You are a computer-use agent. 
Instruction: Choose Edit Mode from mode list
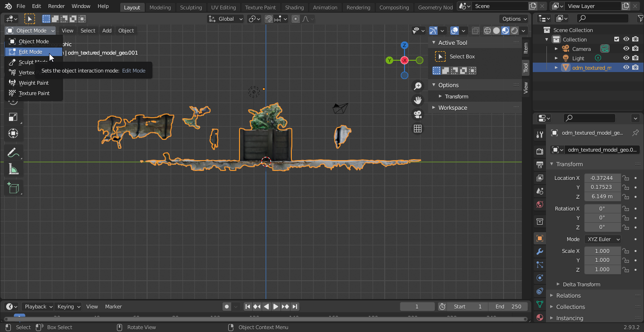31,52
